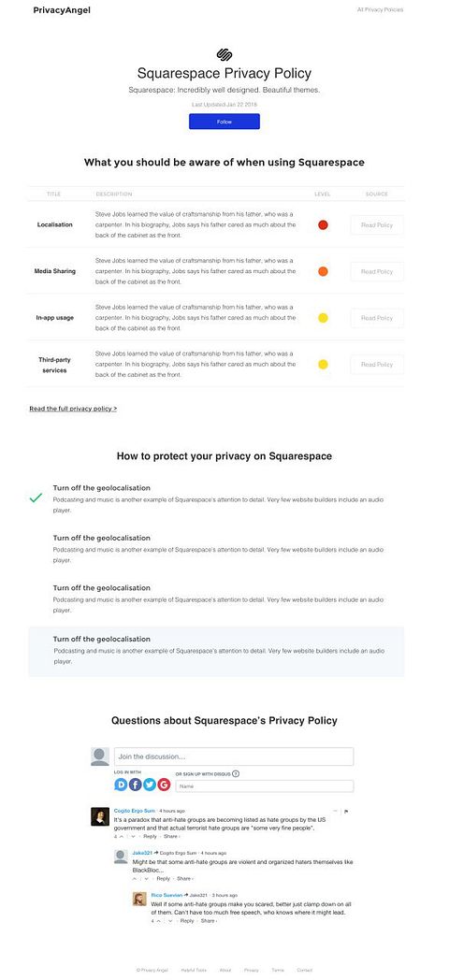The width and height of the screenshot is (449, 980).
Task: Downvote the Jake321 comment
Action: coord(146,879)
